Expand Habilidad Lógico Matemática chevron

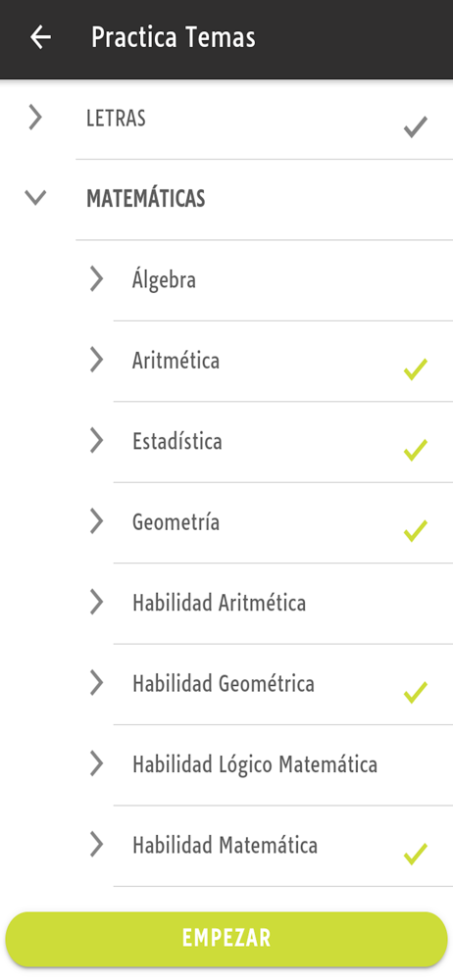[96, 763]
